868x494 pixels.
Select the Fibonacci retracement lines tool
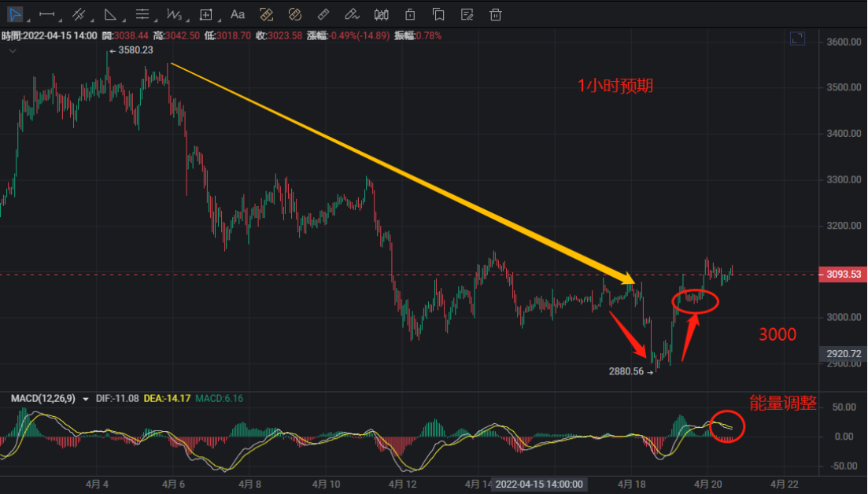click(142, 14)
